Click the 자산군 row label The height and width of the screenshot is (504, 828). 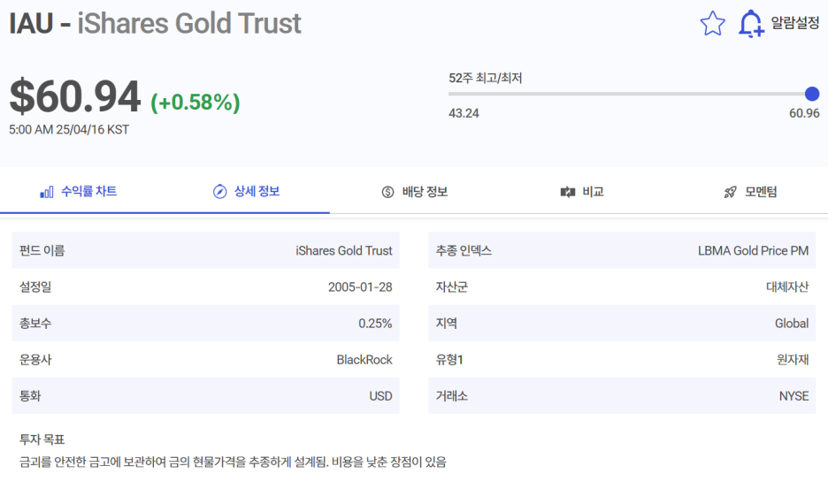[451, 287]
